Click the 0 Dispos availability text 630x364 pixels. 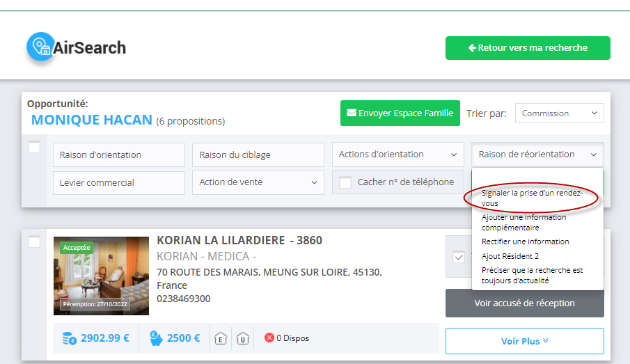(292, 338)
